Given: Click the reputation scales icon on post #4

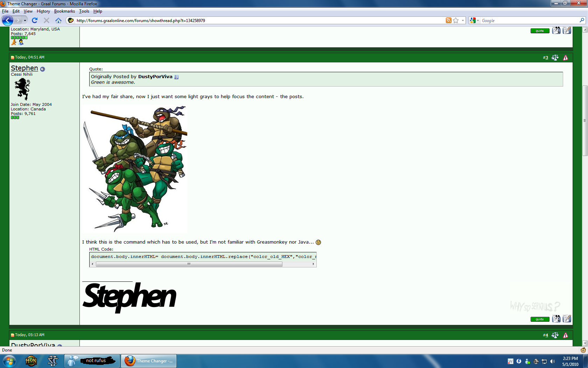Looking at the screenshot, I should 555,335.
